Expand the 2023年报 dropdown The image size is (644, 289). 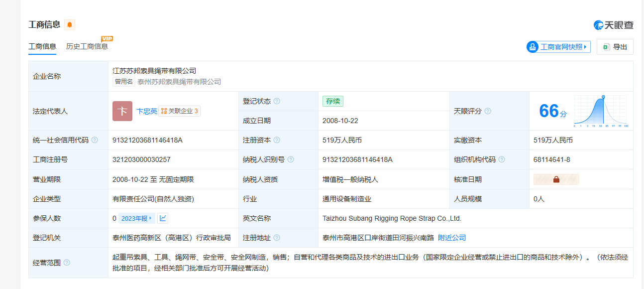[x=136, y=218]
